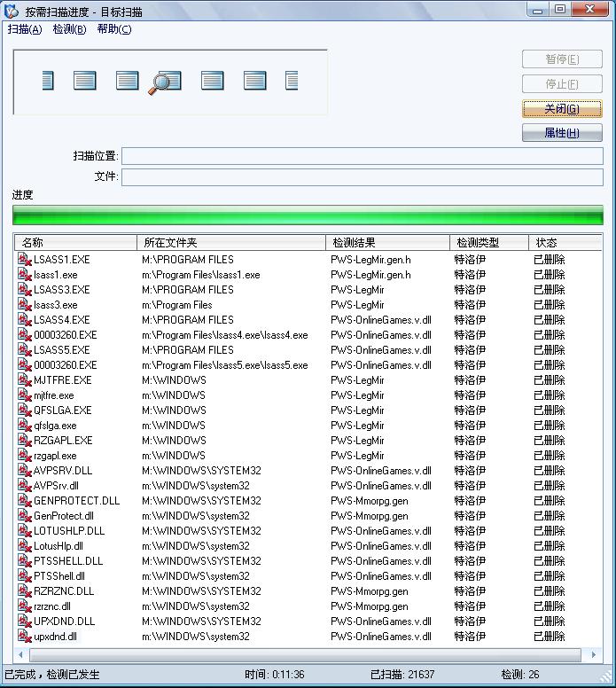The height and width of the screenshot is (688, 616).
Task: Click the threat icon for LSASS4.EXE
Action: (24, 320)
